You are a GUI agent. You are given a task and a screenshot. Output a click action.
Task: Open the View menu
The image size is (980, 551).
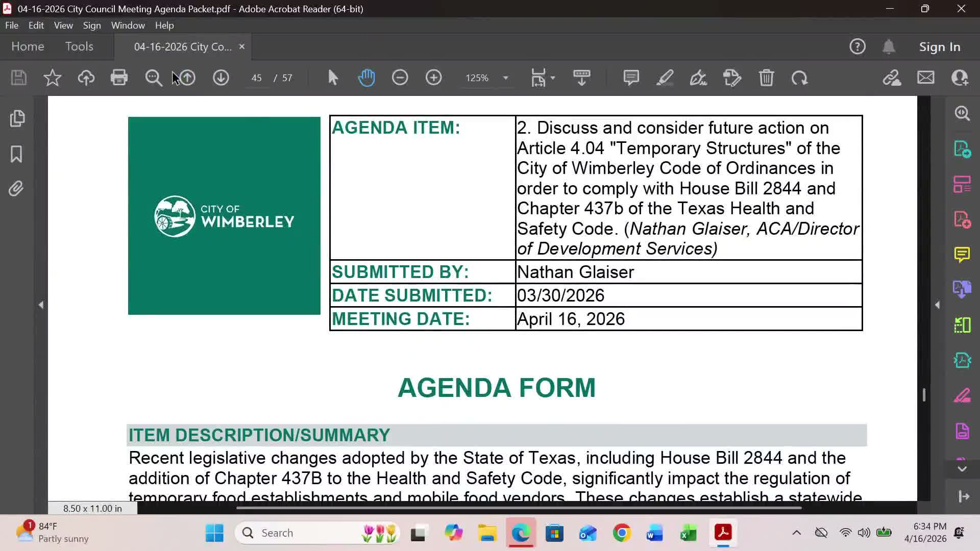(63, 25)
